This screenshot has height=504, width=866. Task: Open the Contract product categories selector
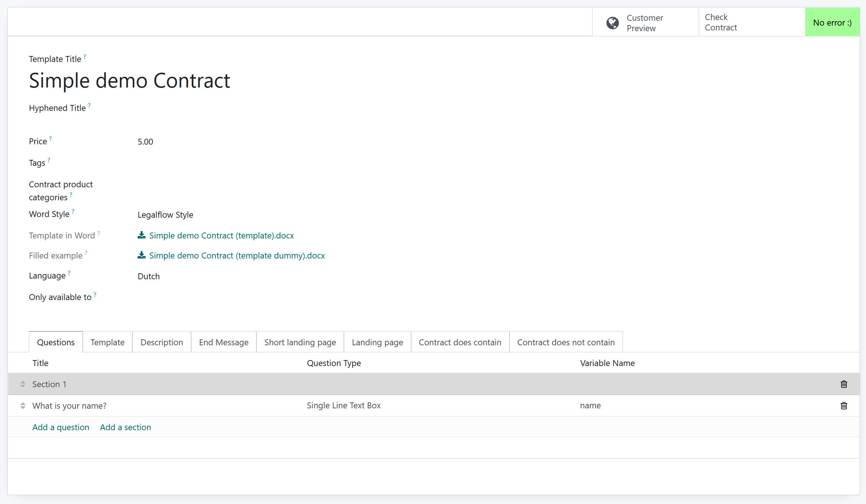tap(167, 190)
